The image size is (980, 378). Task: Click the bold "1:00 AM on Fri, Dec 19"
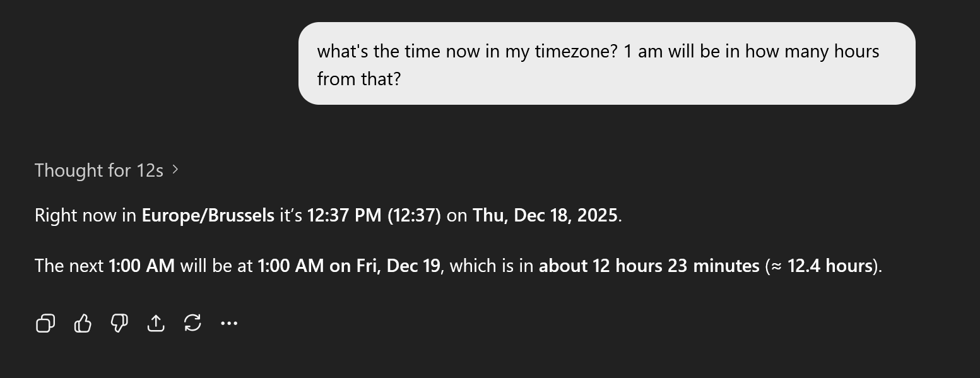(348, 266)
